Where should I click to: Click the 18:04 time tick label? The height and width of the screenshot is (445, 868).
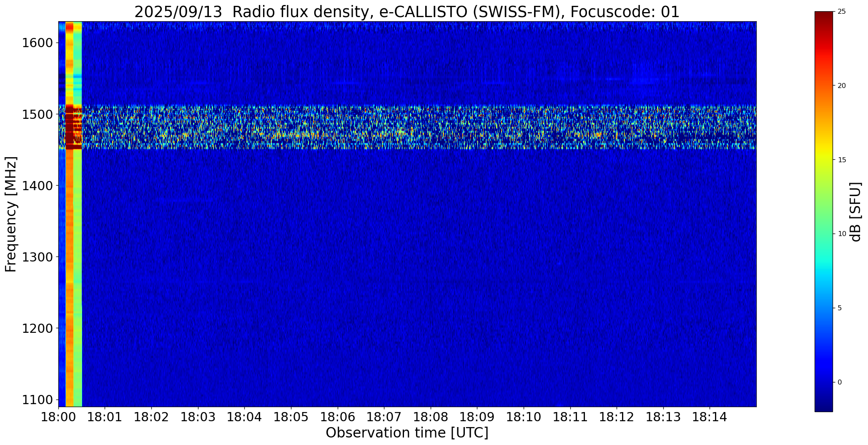point(244,417)
